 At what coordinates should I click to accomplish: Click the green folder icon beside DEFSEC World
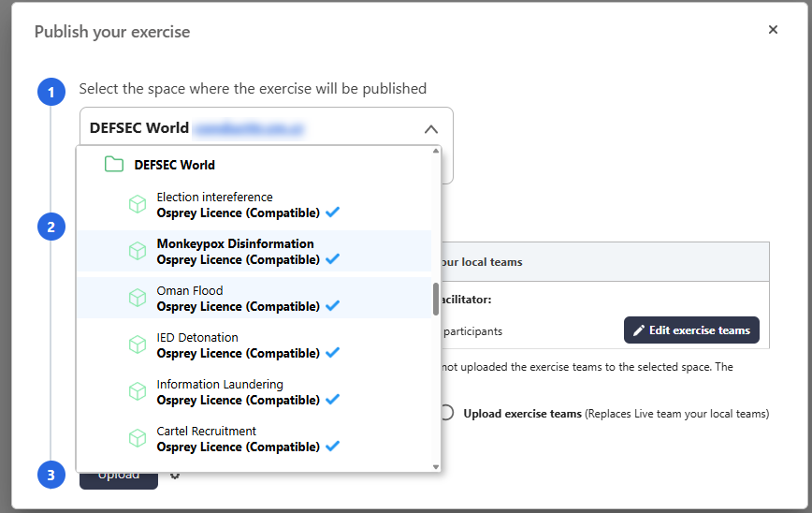point(114,165)
